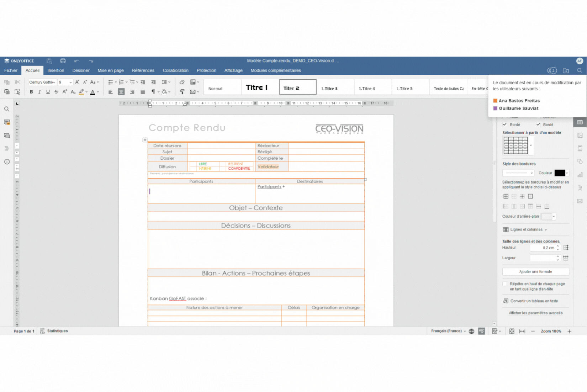Open the Collaboration menu
587x392 pixels.
point(176,70)
